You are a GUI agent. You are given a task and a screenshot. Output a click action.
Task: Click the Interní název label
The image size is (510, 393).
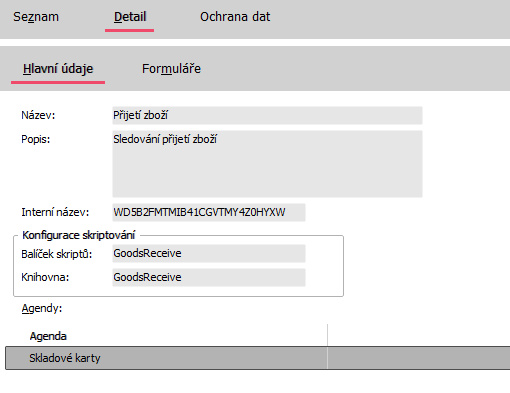click(55, 212)
